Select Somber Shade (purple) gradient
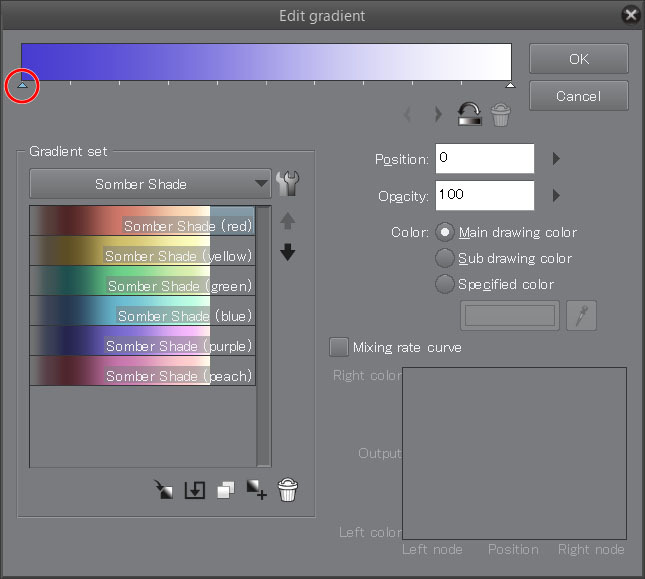 tap(142, 346)
